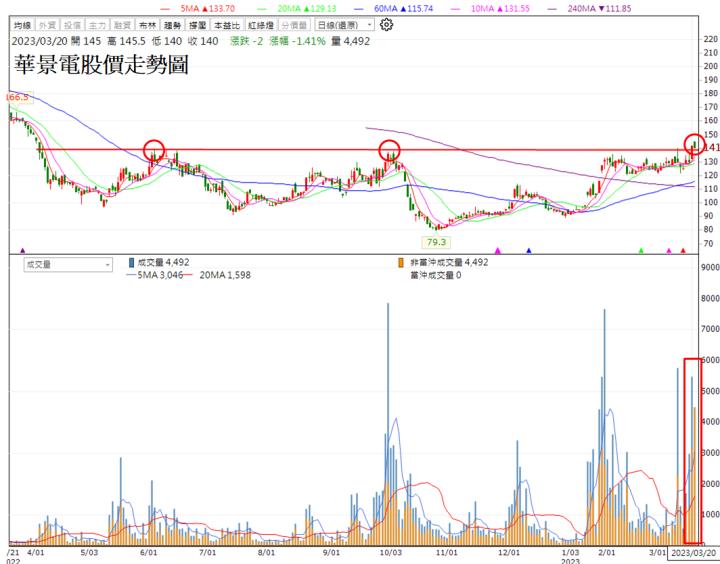
Task: Click the tallest volume bar near 10/03
Action: coord(388,423)
